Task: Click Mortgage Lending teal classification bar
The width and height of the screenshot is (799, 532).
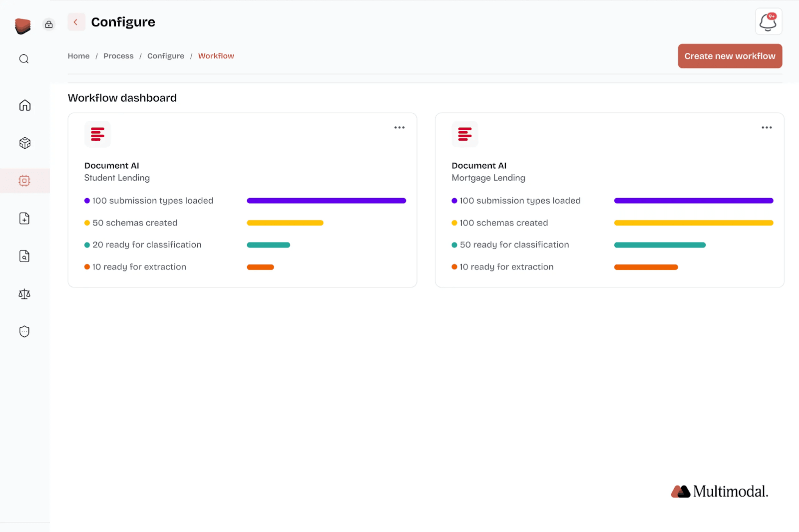Action: click(660, 245)
